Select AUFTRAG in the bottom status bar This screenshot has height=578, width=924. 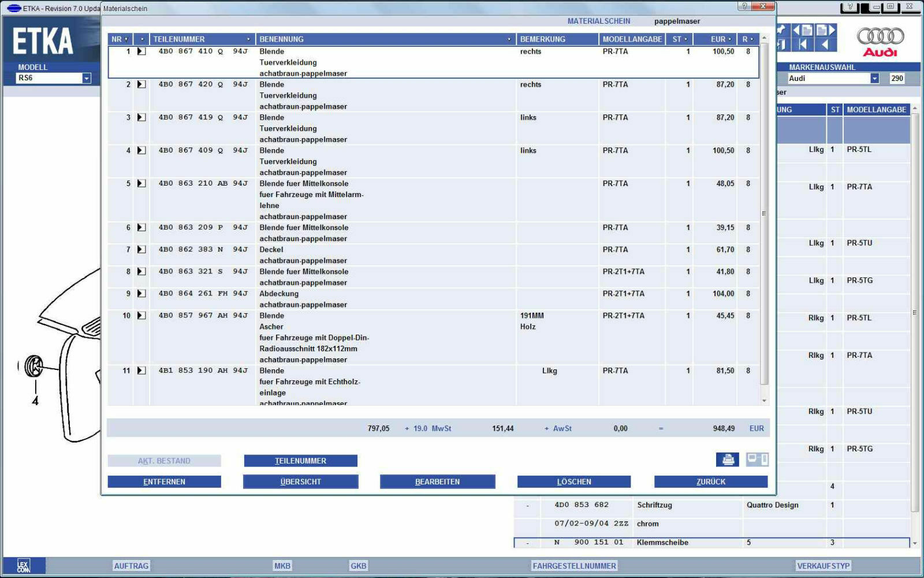131,566
